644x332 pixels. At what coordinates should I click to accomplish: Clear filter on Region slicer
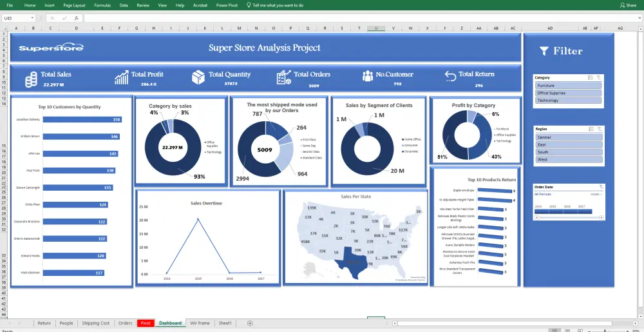click(x=599, y=129)
